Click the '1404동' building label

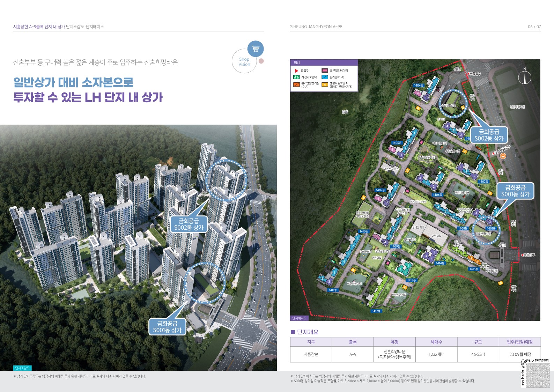point(419,86)
